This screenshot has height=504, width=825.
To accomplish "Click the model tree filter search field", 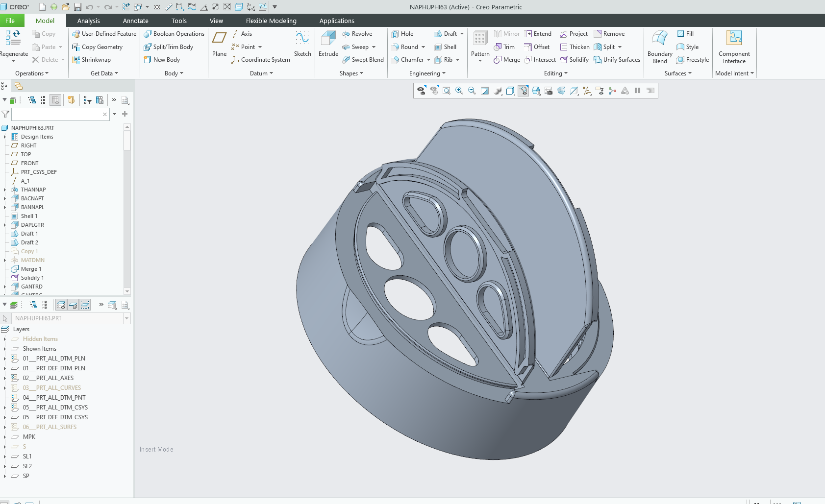I will [56, 114].
